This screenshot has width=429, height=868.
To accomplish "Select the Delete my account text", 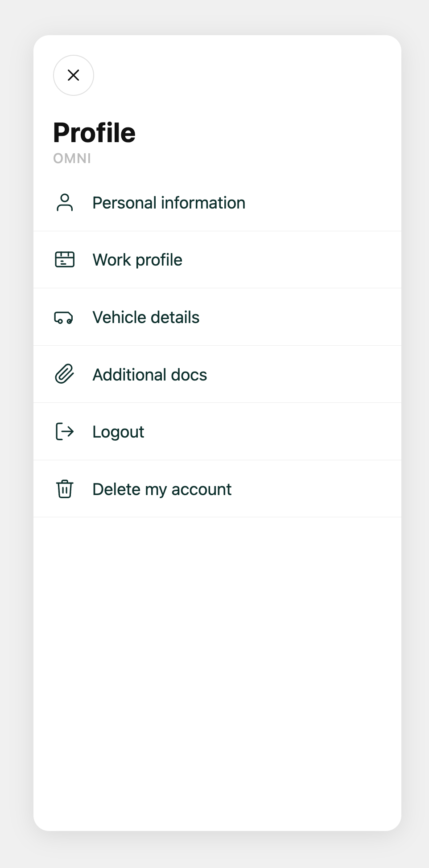I will [162, 489].
